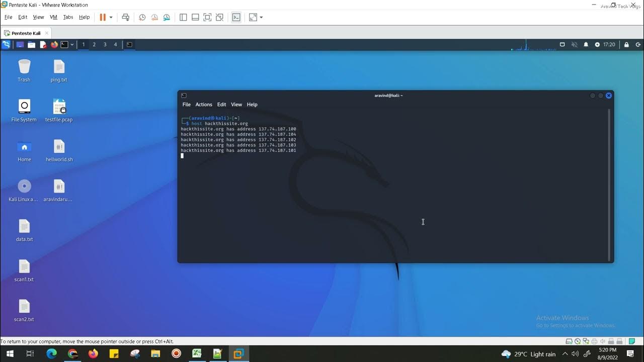
Task: Send Ctrl+Alt+Del to the VM
Action: (126, 17)
